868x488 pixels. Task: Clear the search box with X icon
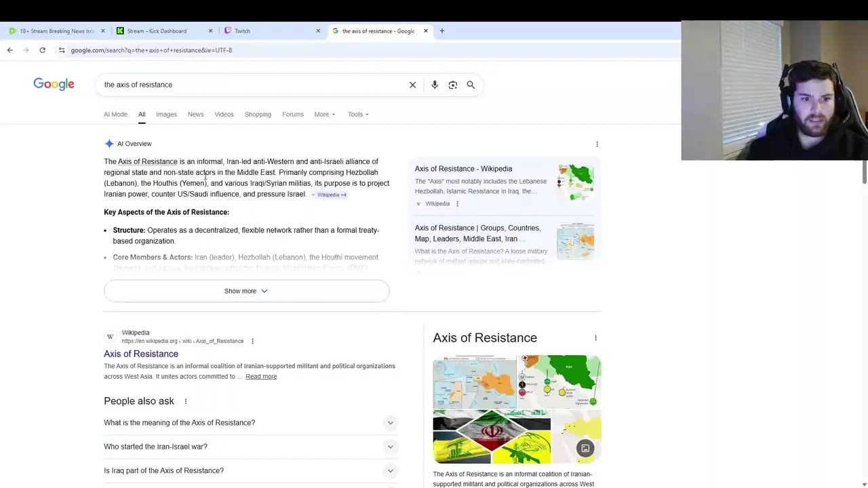pos(412,85)
